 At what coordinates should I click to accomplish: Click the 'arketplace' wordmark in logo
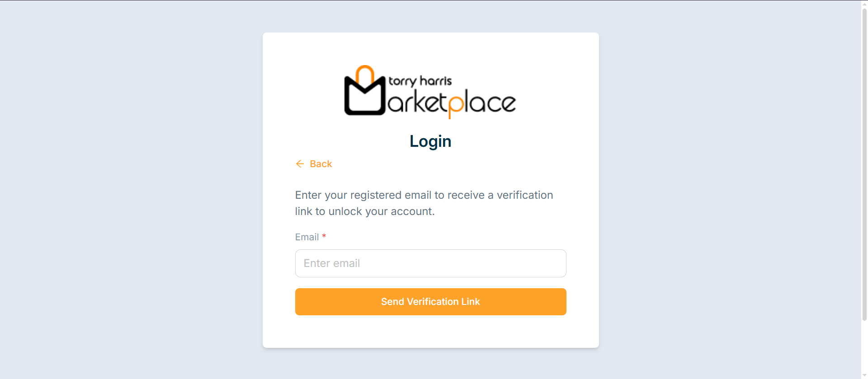[452, 103]
